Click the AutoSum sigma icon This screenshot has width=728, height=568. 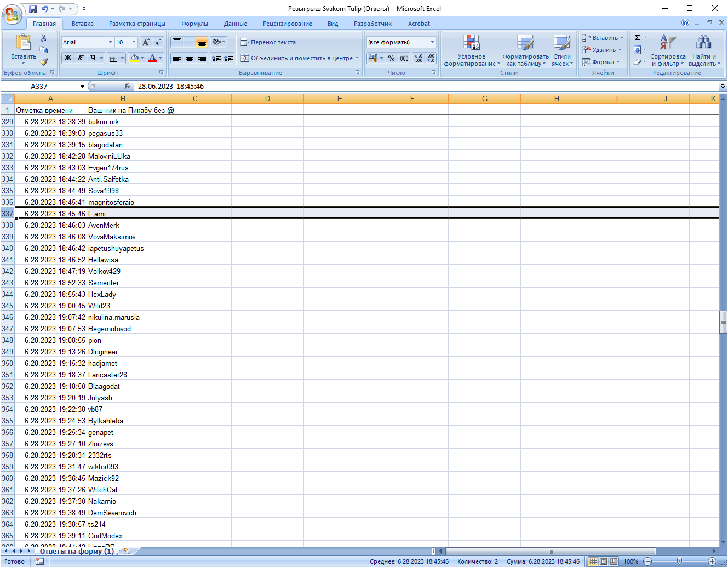coord(638,38)
